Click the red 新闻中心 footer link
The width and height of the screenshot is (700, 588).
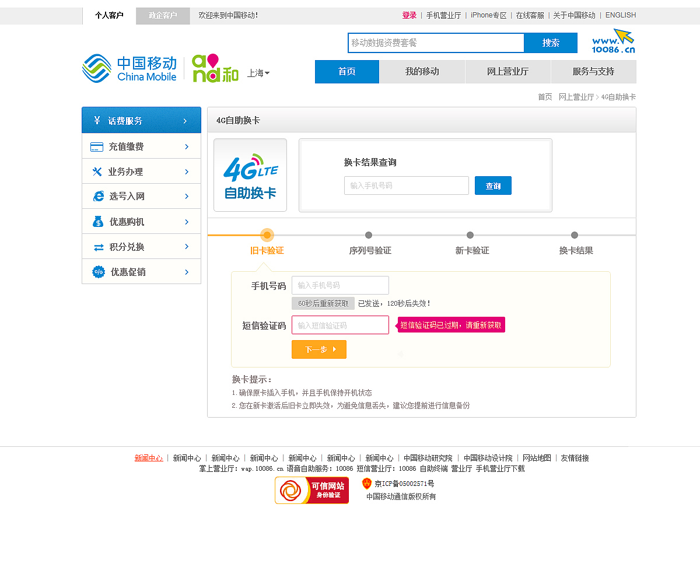click(x=149, y=458)
